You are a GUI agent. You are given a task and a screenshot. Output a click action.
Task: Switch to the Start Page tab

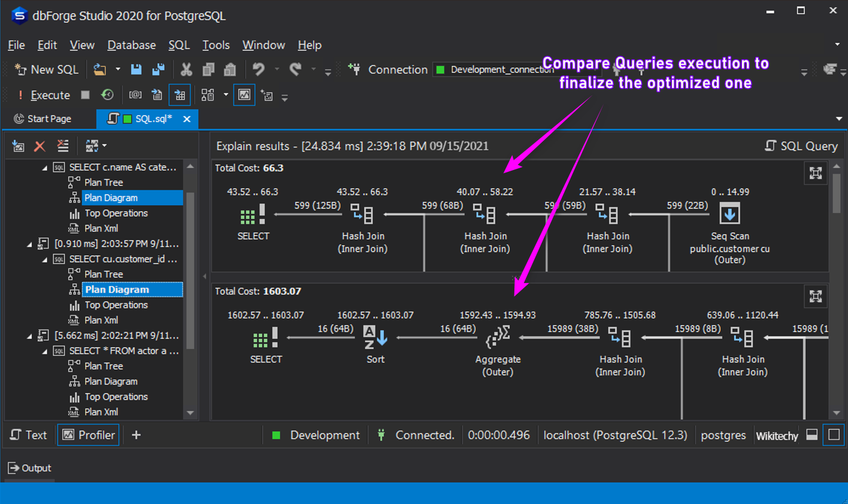(43, 119)
